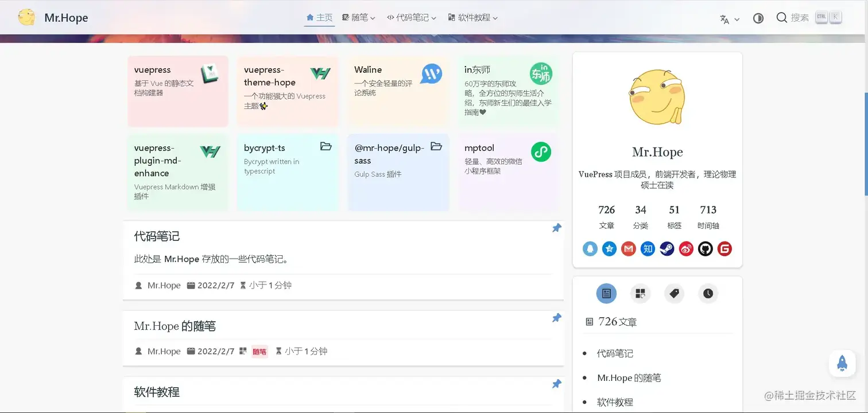Open the Steam social link icon
This screenshot has height=413, width=868.
pos(667,249)
